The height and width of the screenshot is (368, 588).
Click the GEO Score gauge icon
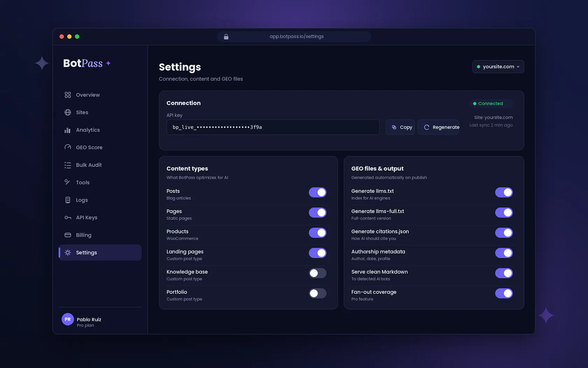click(68, 147)
